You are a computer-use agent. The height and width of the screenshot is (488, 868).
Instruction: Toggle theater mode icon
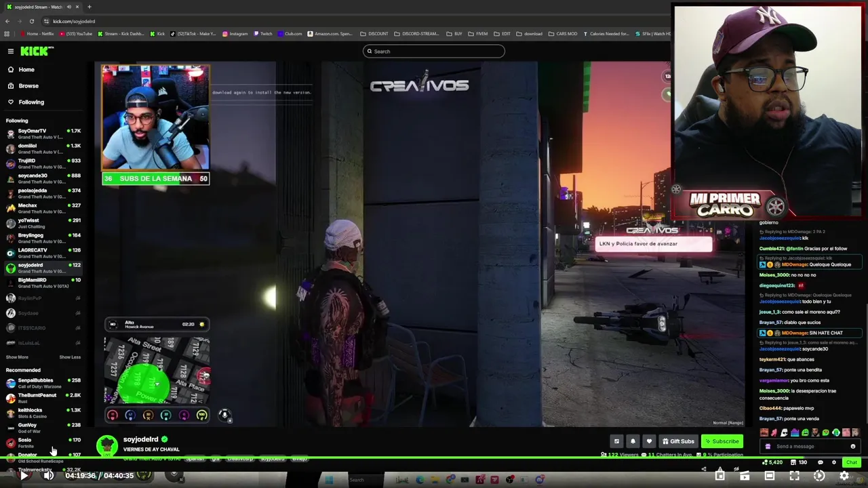point(770,476)
